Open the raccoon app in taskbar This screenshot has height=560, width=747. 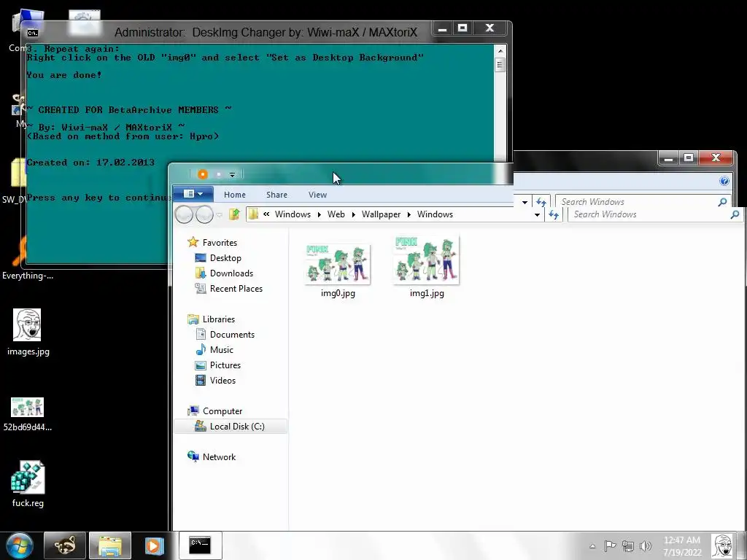point(65,545)
